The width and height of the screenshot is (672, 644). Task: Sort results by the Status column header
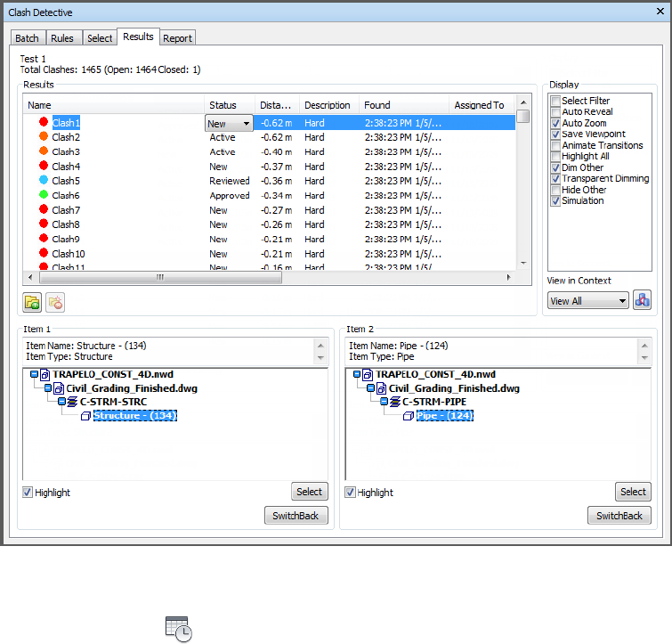point(230,105)
